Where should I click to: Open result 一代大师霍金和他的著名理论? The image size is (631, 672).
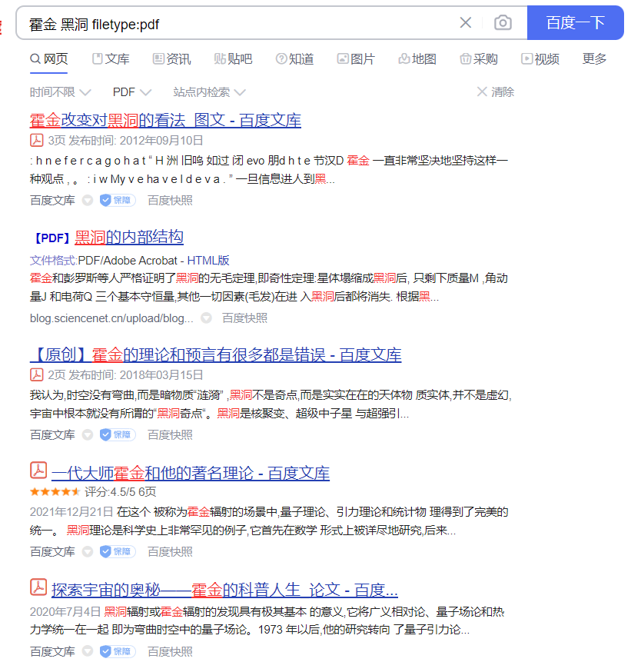coord(191,473)
